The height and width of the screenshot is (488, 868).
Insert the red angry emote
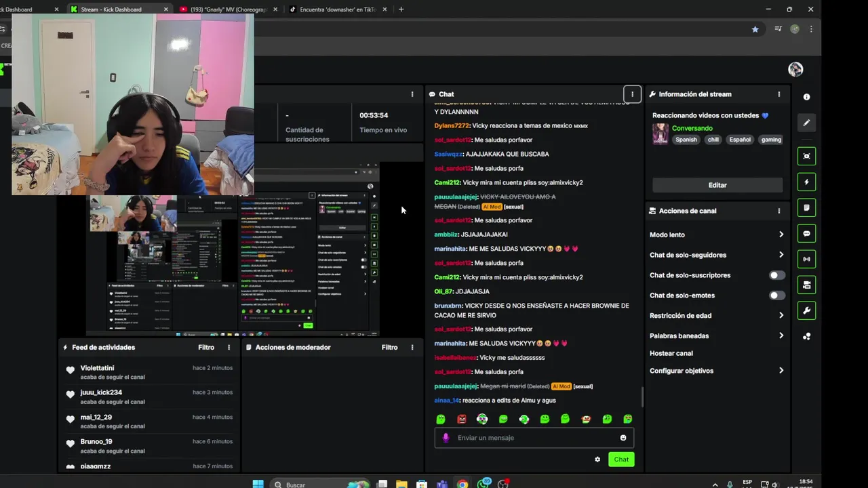(x=462, y=420)
